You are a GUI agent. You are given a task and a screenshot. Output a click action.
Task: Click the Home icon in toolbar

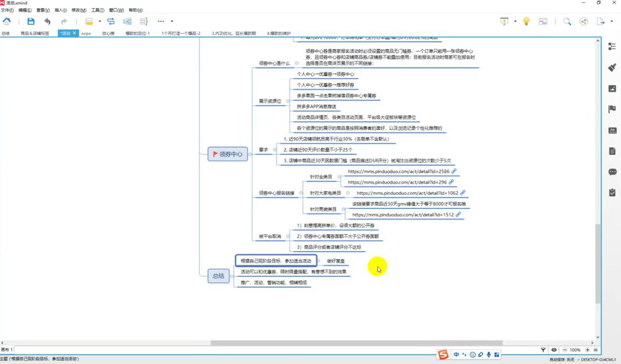7,21
